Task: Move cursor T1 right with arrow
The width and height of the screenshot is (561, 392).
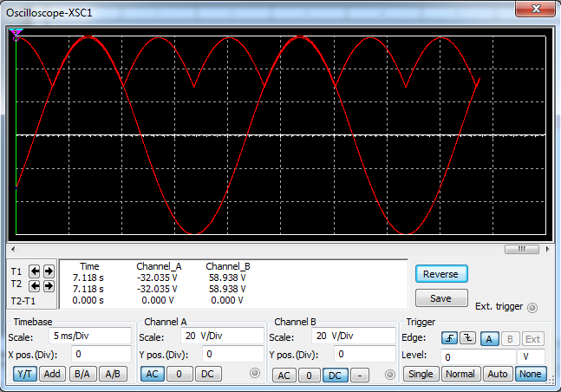Action: pos(49,271)
